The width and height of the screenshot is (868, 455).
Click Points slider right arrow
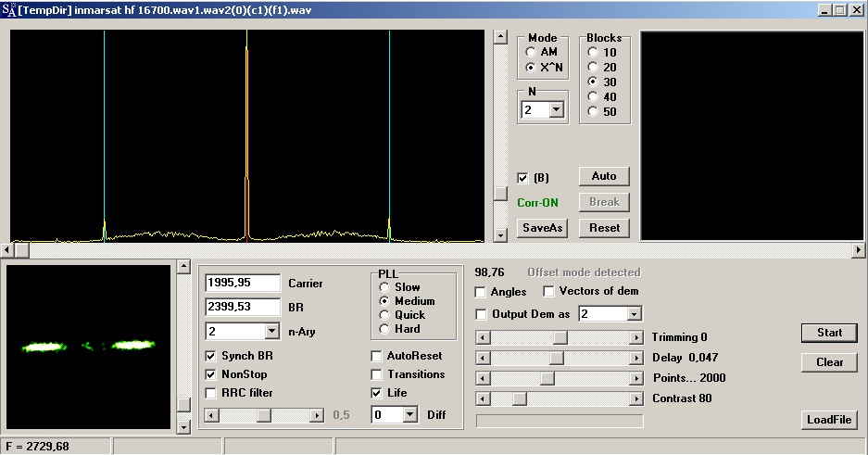coord(636,378)
